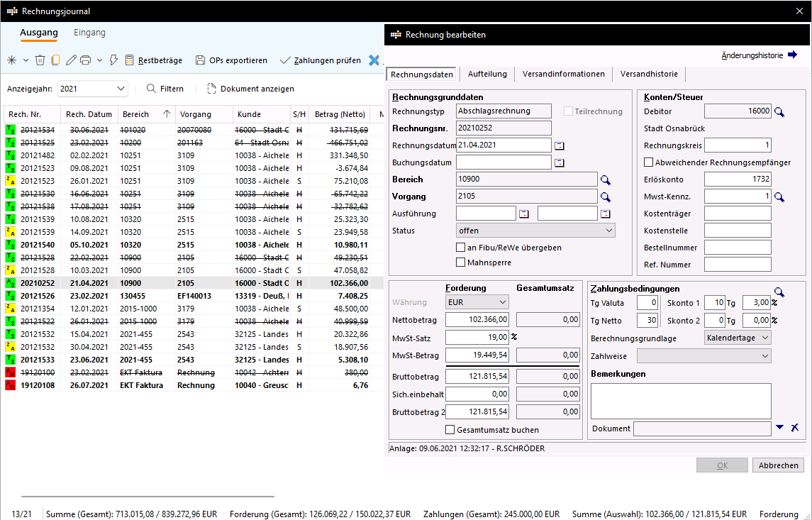Create a new invoice entry
This screenshot has width=812, height=520.
11,60
